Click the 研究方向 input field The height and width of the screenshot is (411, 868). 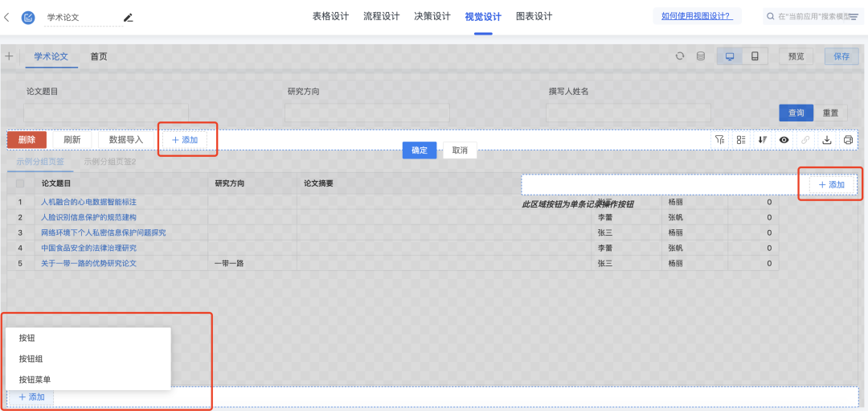tap(367, 113)
